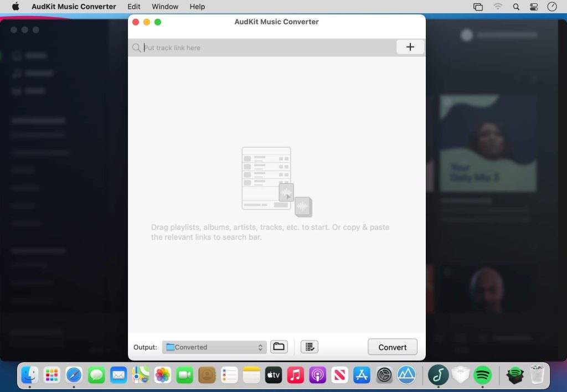Open the App Store from Dock
Screen dimensions: 567x392
[x=362, y=375]
